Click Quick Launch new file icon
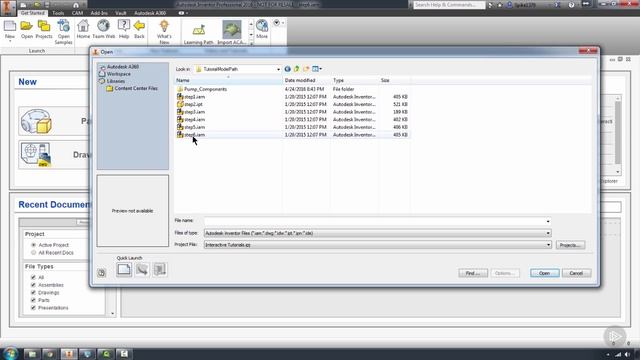This screenshot has height=360, width=640. [x=124, y=269]
